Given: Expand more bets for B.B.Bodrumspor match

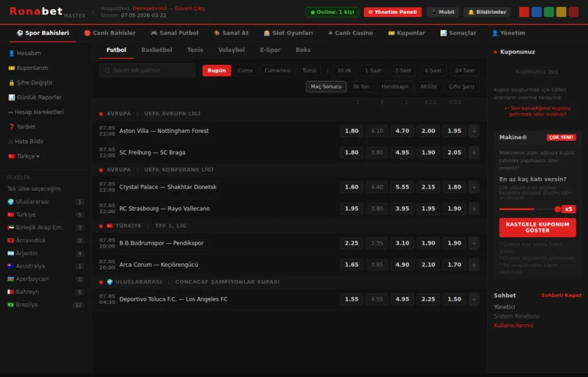Looking at the screenshot, I should coord(474,243).
